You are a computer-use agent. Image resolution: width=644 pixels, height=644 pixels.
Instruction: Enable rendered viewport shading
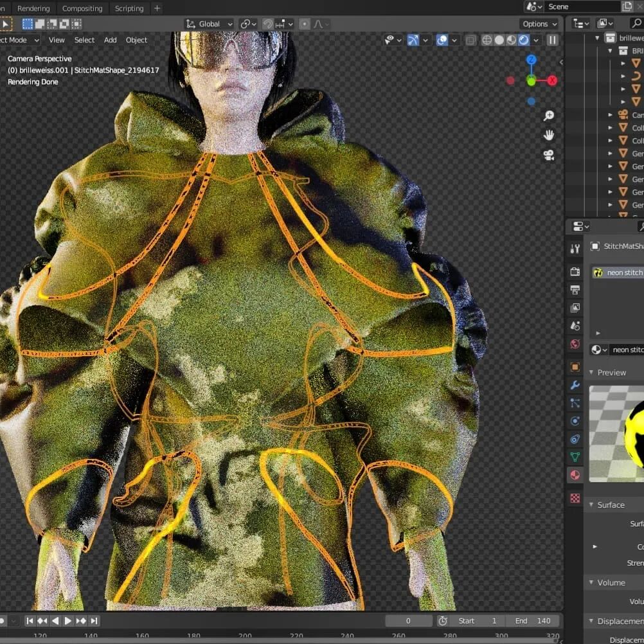524,40
